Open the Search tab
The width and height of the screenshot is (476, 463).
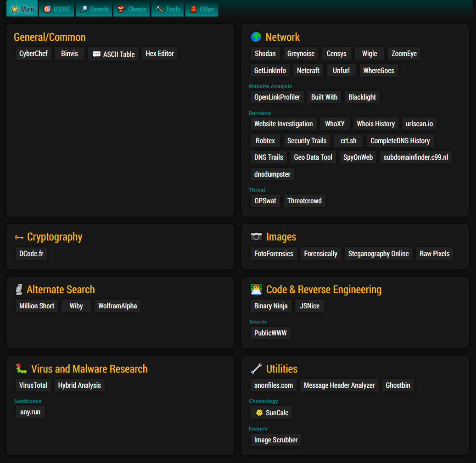click(94, 9)
